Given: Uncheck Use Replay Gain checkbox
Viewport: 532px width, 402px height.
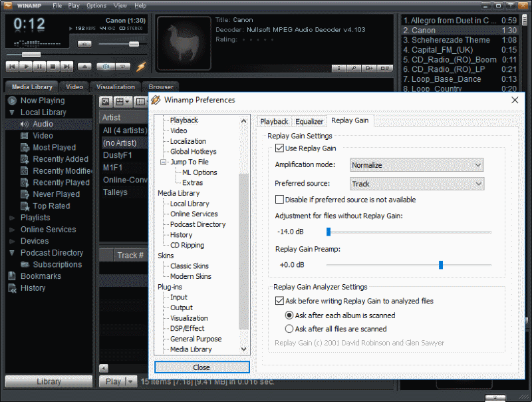Looking at the screenshot, I should coord(279,148).
